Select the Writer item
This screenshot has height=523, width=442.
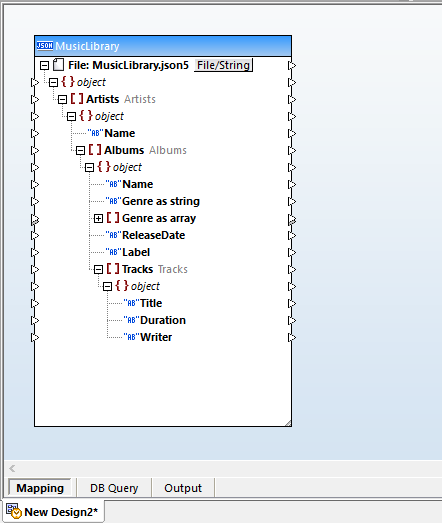pos(156,337)
